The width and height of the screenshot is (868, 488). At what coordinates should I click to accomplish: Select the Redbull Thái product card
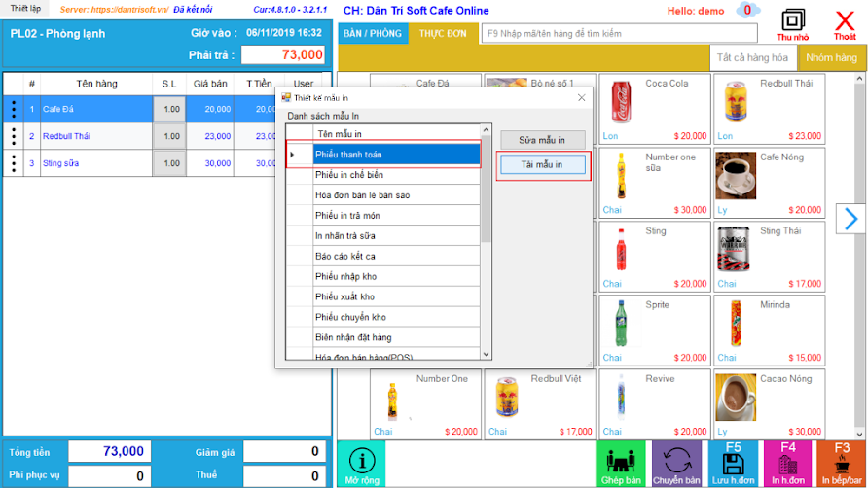tap(769, 109)
